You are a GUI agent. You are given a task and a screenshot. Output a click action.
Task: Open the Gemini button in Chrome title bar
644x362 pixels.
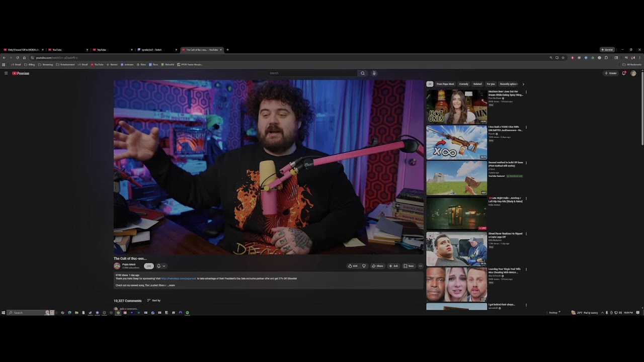(x=607, y=50)
